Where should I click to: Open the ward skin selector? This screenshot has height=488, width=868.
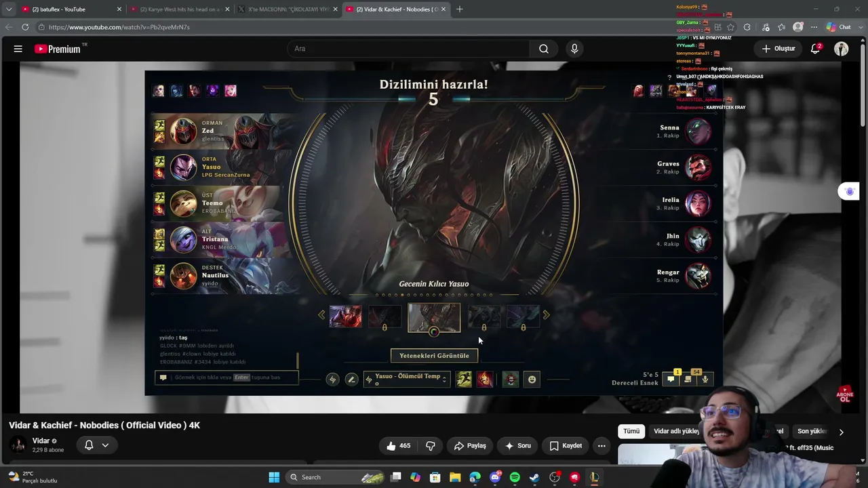(x=511, y=380)
